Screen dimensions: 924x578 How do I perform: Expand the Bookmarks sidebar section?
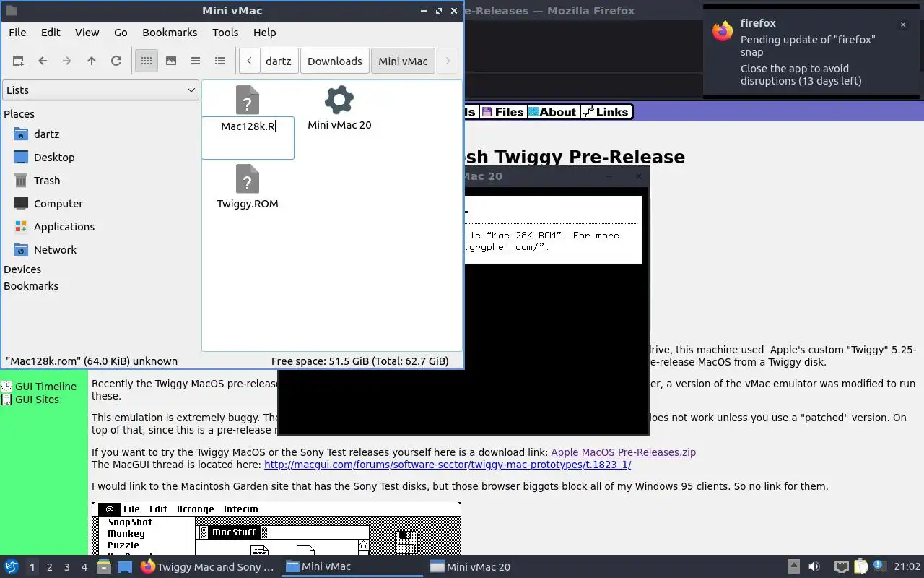31,286
